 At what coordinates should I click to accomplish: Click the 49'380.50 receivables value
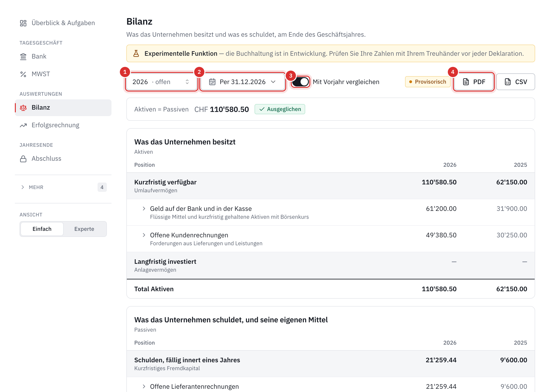pyautogui.click(x=441, y=235)
